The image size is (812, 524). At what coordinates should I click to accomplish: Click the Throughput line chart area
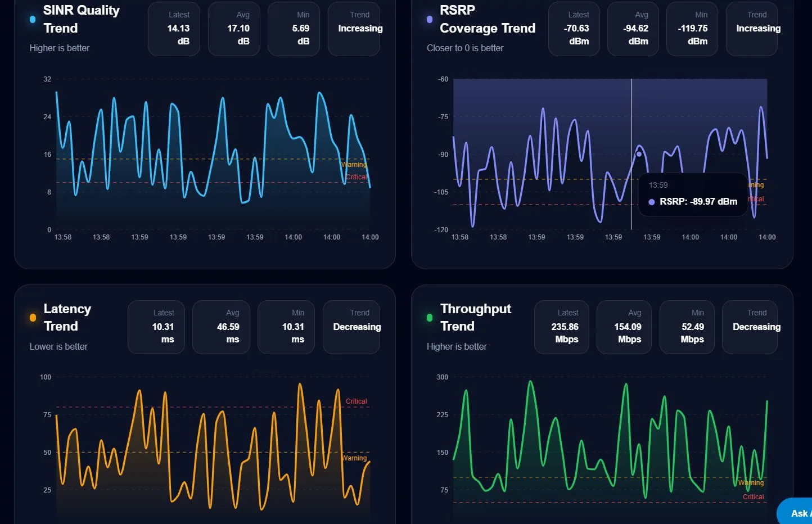[x=610, y=450]
